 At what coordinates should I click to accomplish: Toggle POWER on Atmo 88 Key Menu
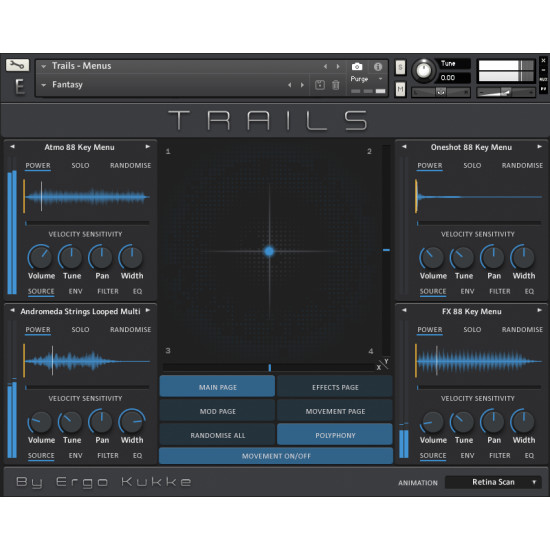(x=38, y=166)
